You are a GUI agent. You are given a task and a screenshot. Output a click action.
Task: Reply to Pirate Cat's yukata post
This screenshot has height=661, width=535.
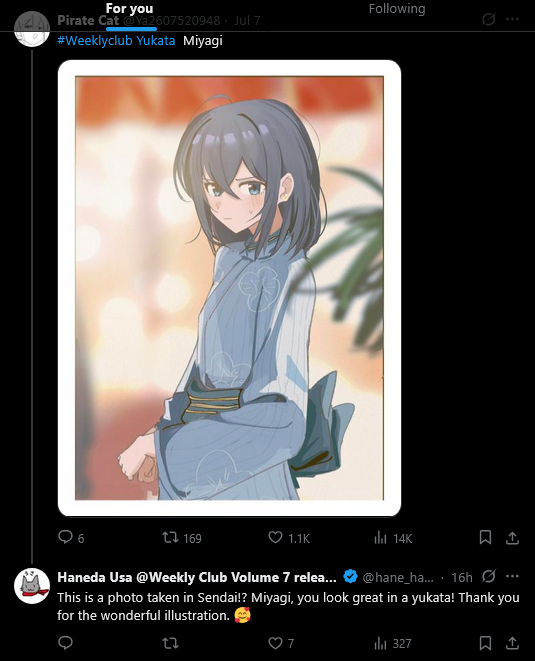71,537
